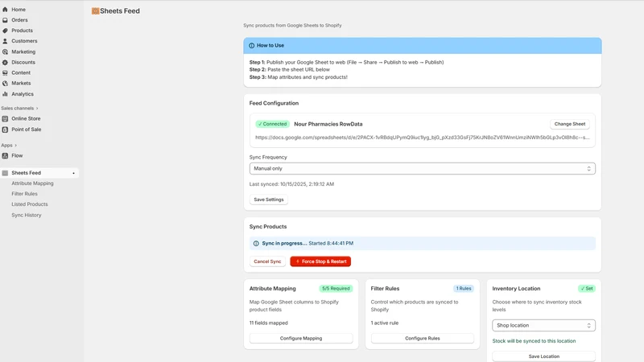644x362 pixels.
Task: Click the 11 fields mapped text
Action: 269,323
